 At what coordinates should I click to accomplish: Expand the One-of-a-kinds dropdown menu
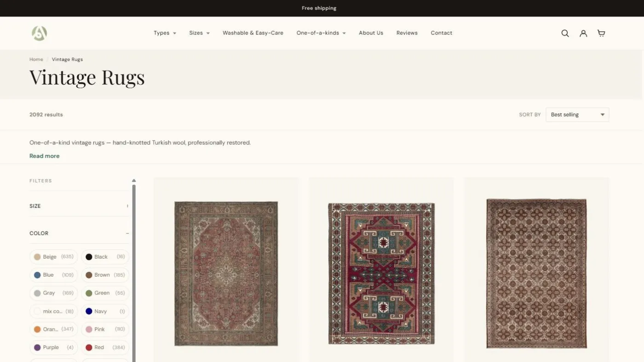(321, 33)
